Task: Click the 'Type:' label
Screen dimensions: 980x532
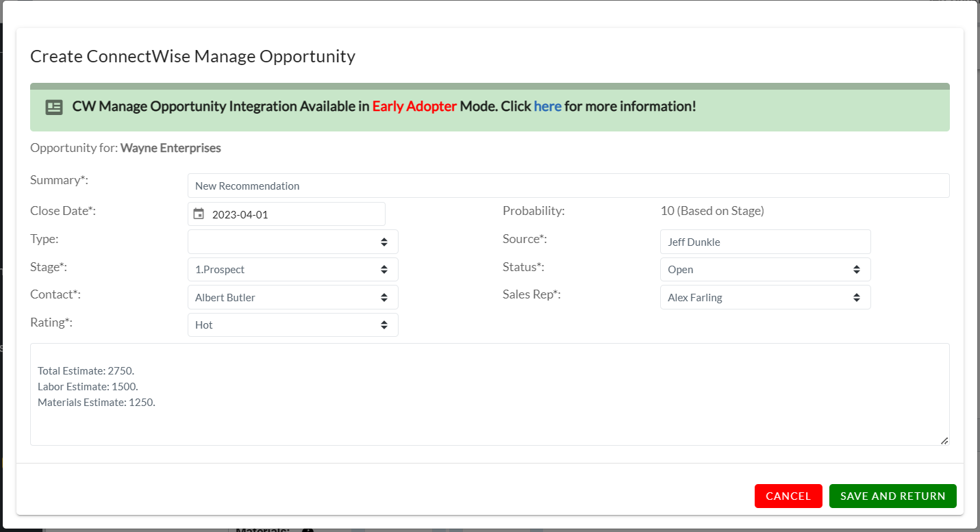Action: point(45,239)
